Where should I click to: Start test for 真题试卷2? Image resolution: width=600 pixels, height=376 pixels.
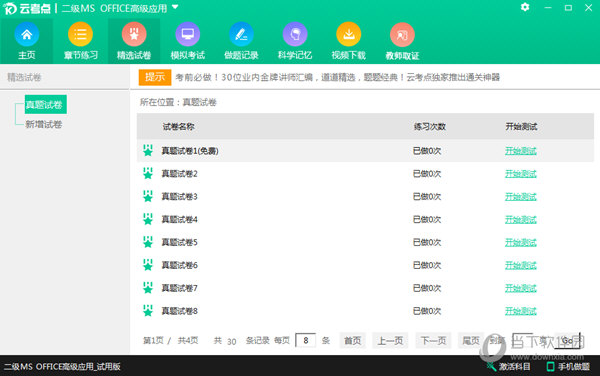[x=520, y=174]
